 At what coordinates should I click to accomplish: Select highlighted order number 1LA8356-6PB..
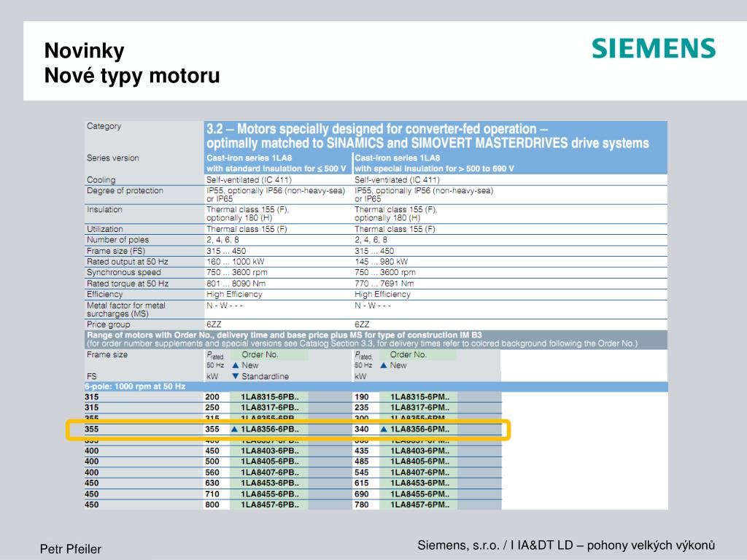[270, 429]
